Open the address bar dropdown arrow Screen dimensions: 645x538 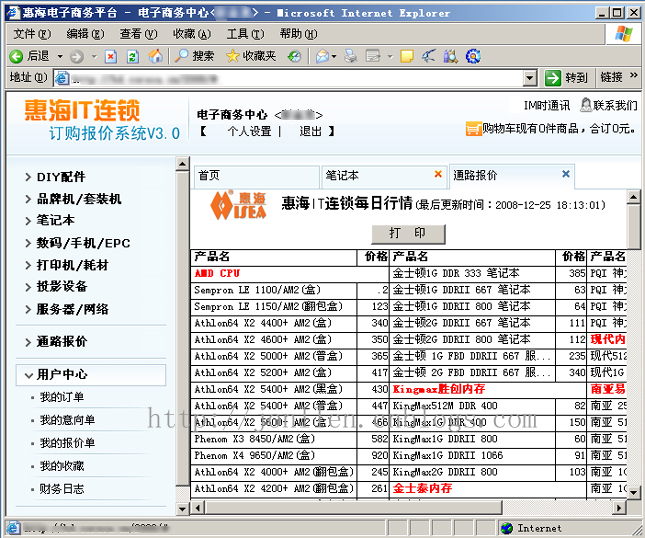530,78
